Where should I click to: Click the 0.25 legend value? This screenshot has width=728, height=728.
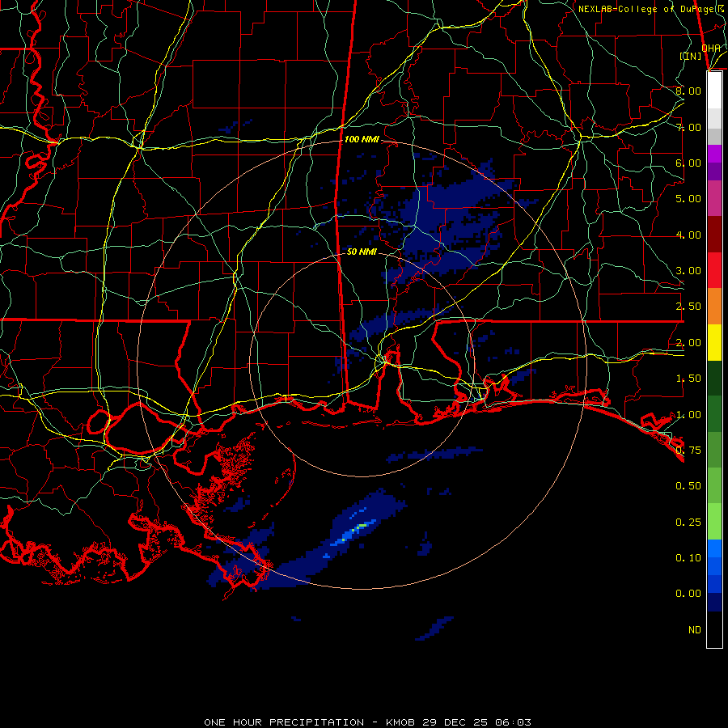(688, 523)
